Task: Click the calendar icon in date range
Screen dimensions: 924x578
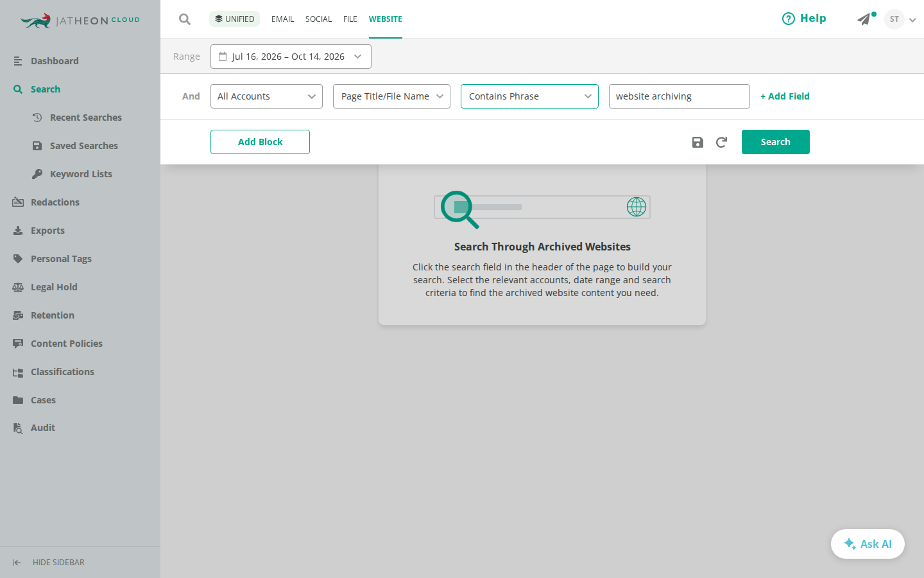Action: click(223, 57)
